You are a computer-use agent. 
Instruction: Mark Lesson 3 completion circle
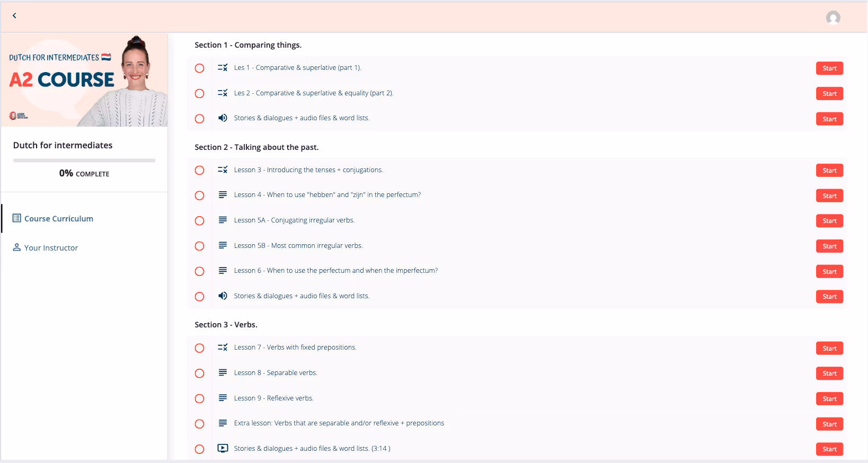(199, 171)
